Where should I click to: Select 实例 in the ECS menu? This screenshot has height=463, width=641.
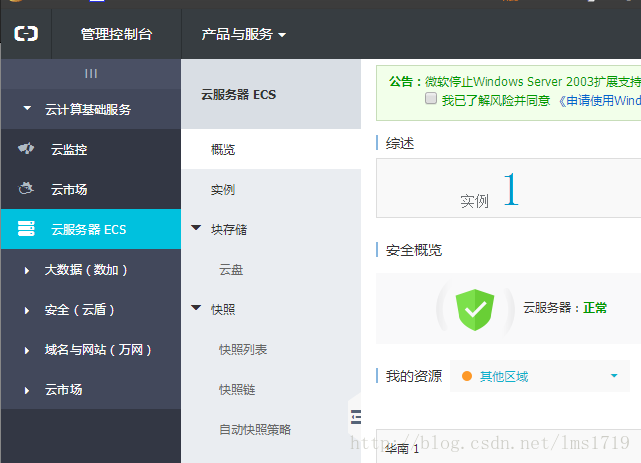click(223, 189)
